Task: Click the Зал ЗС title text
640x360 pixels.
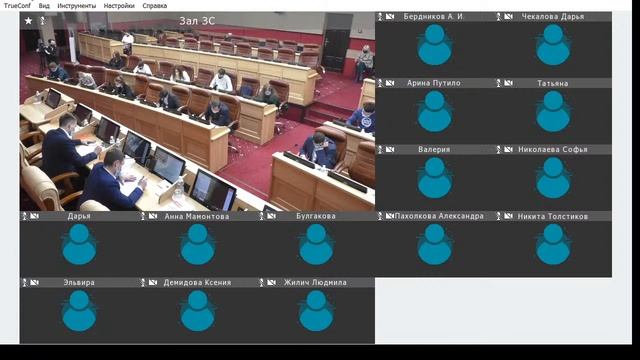Action: (197, 21)
